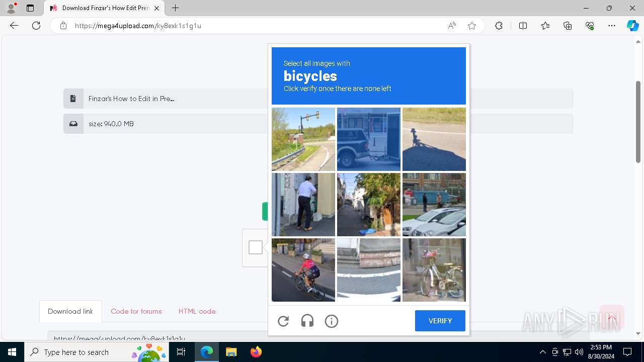This screenshot has height=362, width=644.
Task: Open the Download link tab
Action: point(70,311)
